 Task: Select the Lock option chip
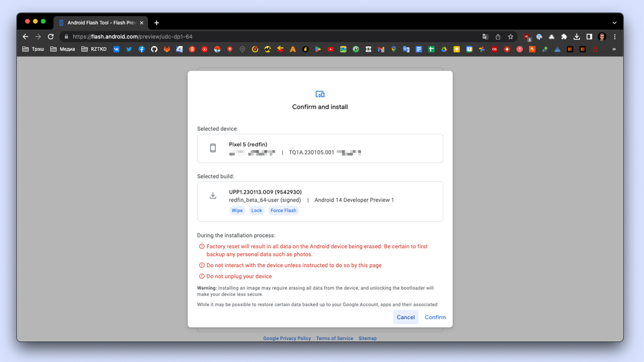point(257,210)
